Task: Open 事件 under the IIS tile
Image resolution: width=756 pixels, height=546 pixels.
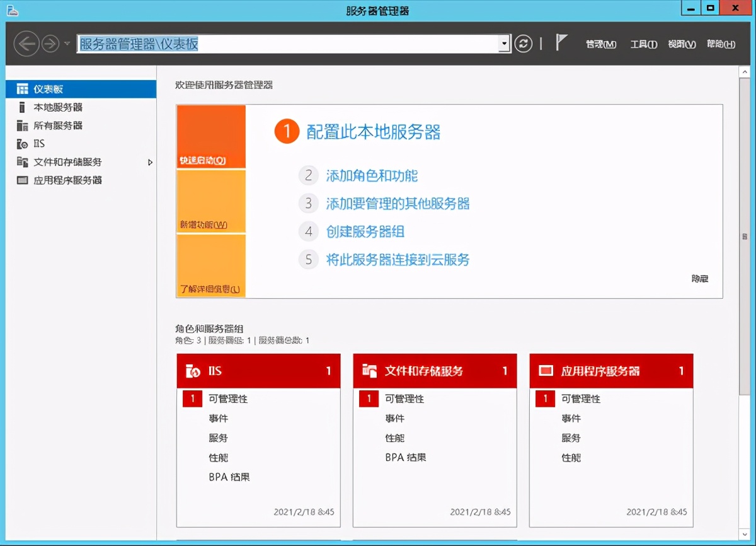Action: [219, 418]
